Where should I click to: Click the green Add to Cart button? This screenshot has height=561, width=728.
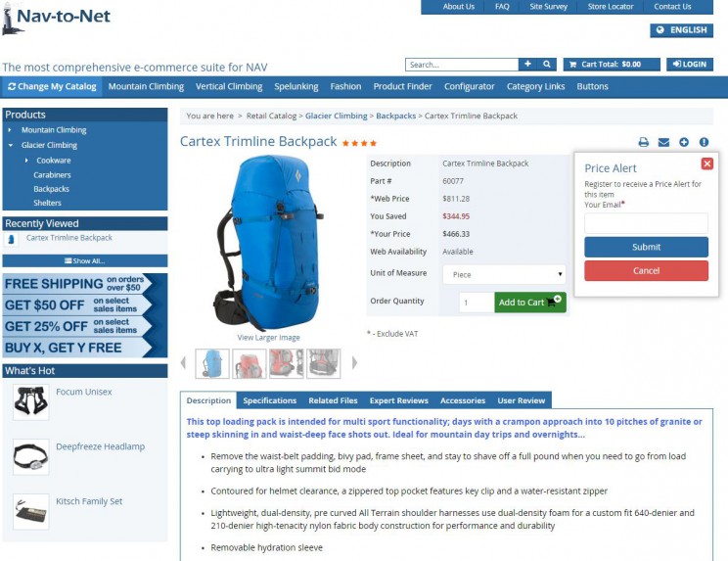tap(529, 303)
